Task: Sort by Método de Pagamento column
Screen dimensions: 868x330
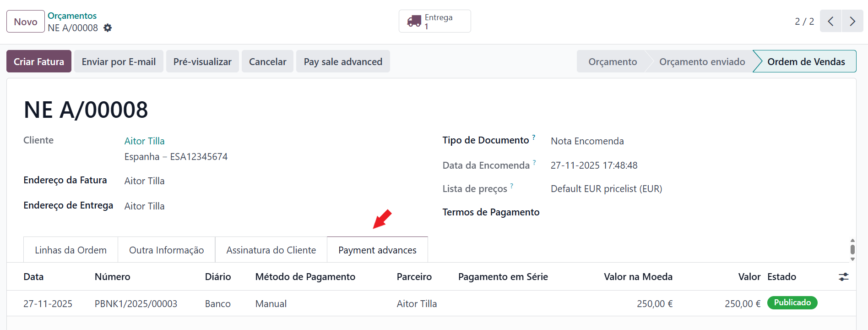Action: tap(305, 277)
